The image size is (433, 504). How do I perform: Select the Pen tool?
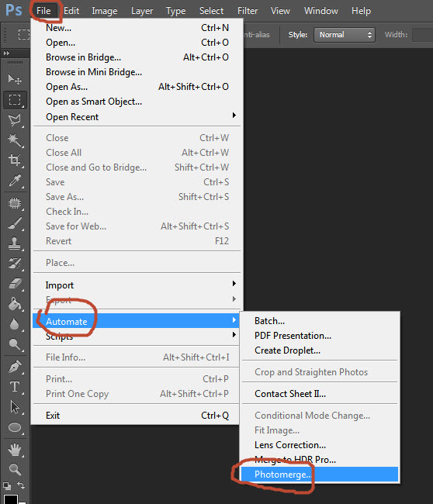coord(15,367)
